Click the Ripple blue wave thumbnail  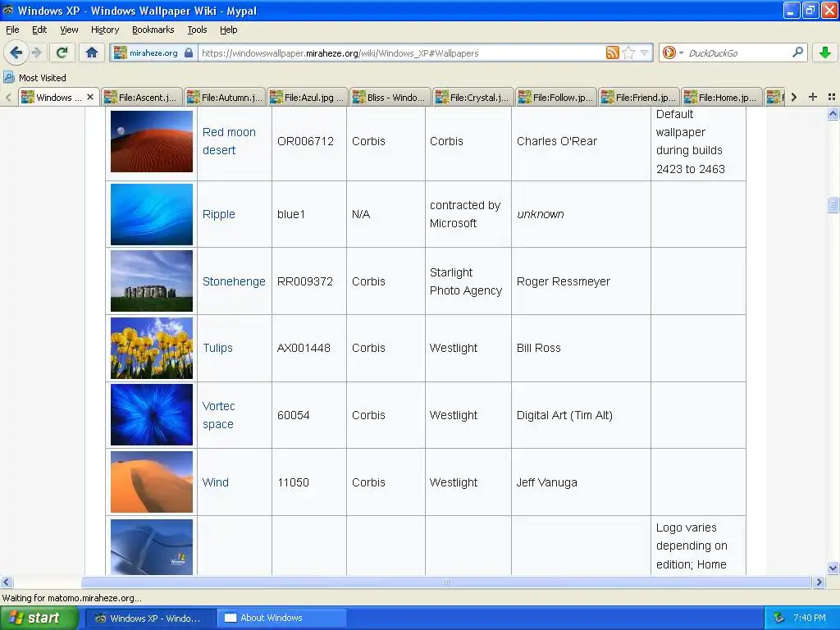coord(152,214)
